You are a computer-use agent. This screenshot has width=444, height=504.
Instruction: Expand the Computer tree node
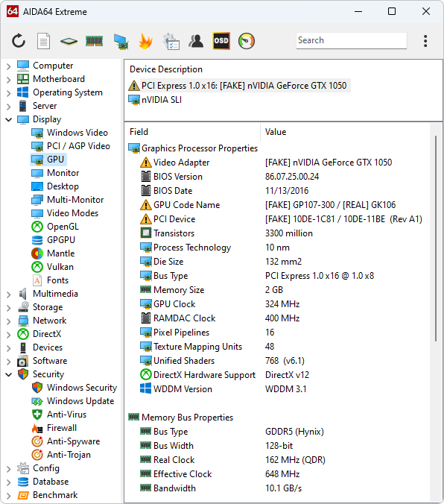(9, 66)
